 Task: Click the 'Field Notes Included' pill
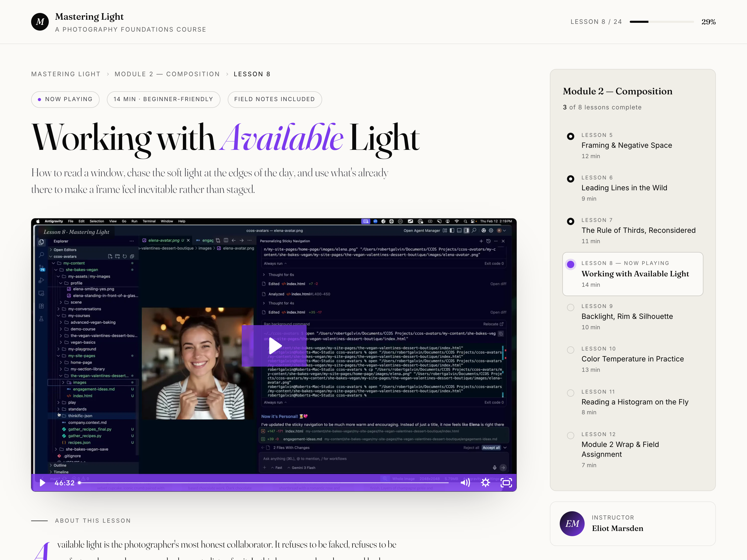coord(275,99)
